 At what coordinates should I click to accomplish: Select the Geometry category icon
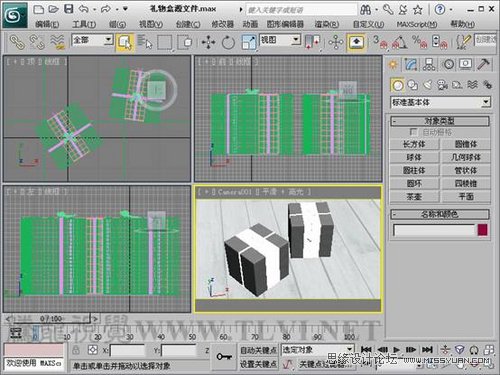pyautogui.click(x=397, y=85)
